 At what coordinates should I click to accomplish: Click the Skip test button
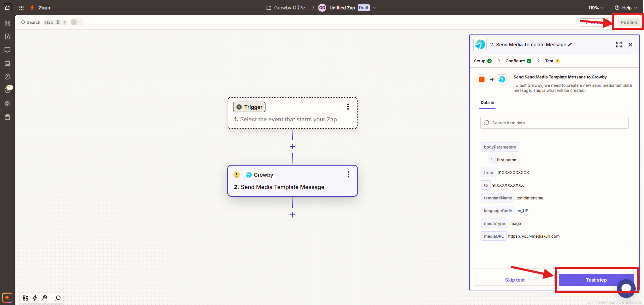[515, 280]
